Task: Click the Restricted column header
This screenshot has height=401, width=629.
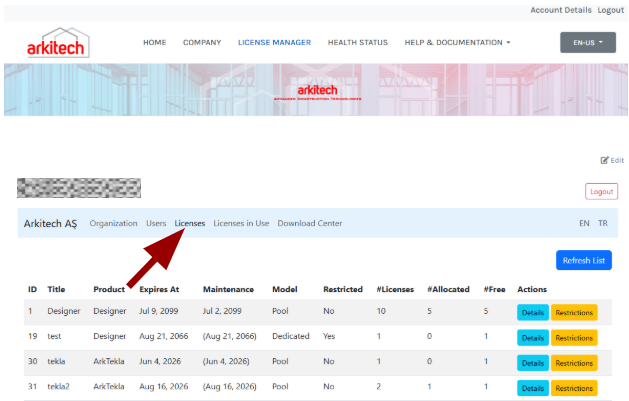Action: point(343,290)
